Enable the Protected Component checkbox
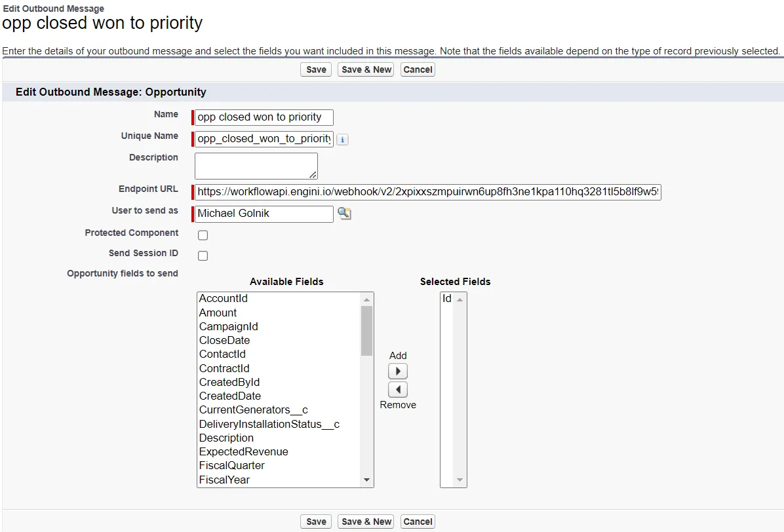 point(203,235)
